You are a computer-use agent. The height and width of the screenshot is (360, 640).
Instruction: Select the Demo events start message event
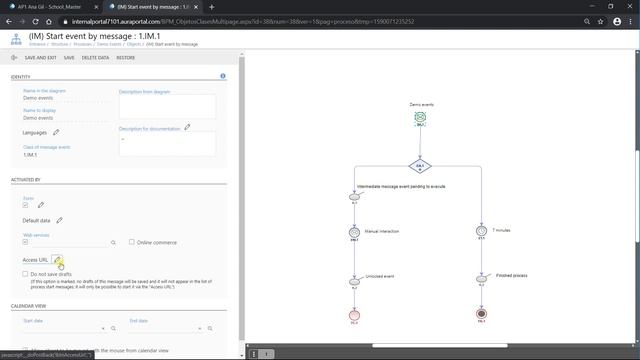(420, 118)
